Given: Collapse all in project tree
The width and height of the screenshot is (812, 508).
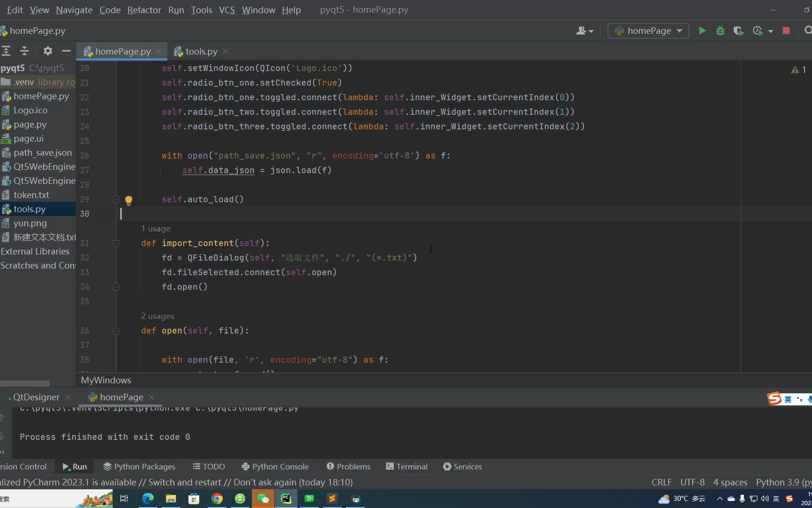Looking at the screenshot, I should coord(24,51).
